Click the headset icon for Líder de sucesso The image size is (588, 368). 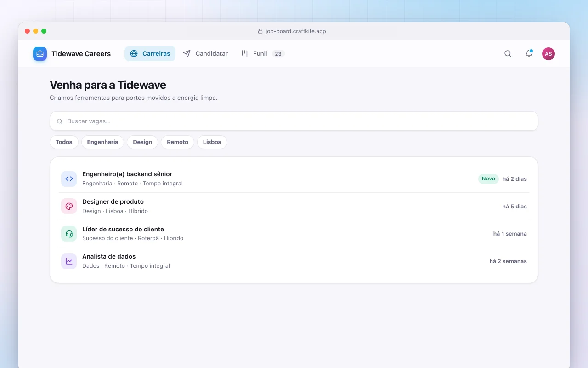click(69, 234)
